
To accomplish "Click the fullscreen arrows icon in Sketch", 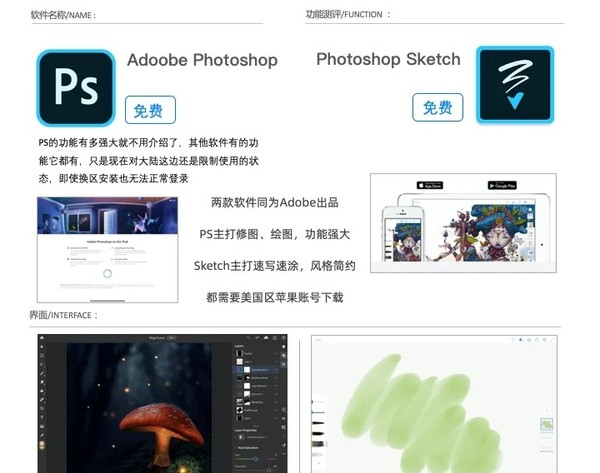I will pyautogui.click(x=552, y=340).
